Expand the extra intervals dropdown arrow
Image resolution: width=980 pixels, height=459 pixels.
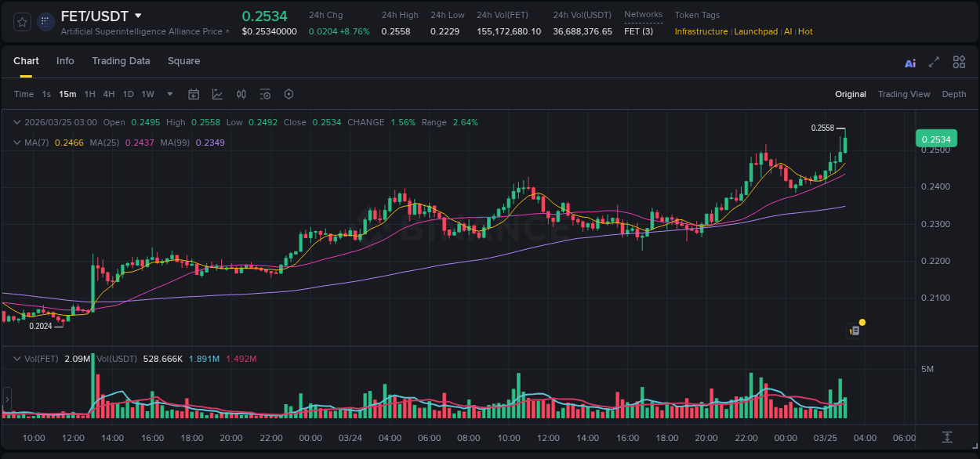coord(169,94)
